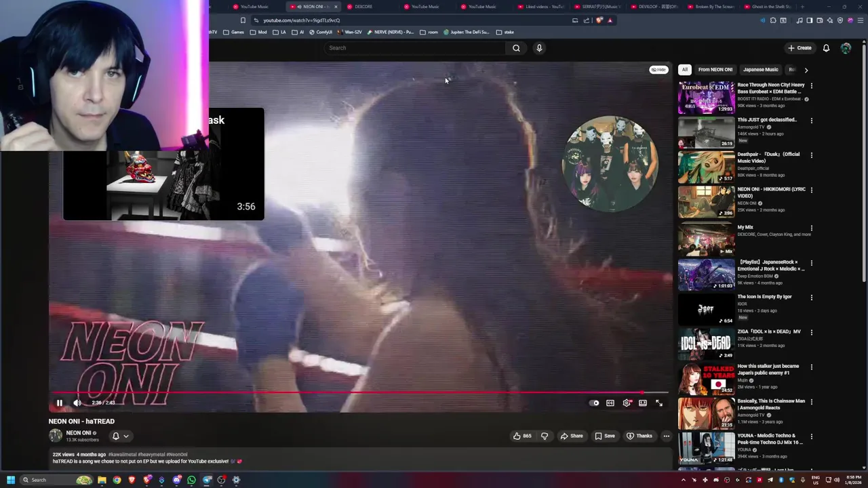Mute the video using the speaker icon
The image size is (868, 488).
click(77, 403)
